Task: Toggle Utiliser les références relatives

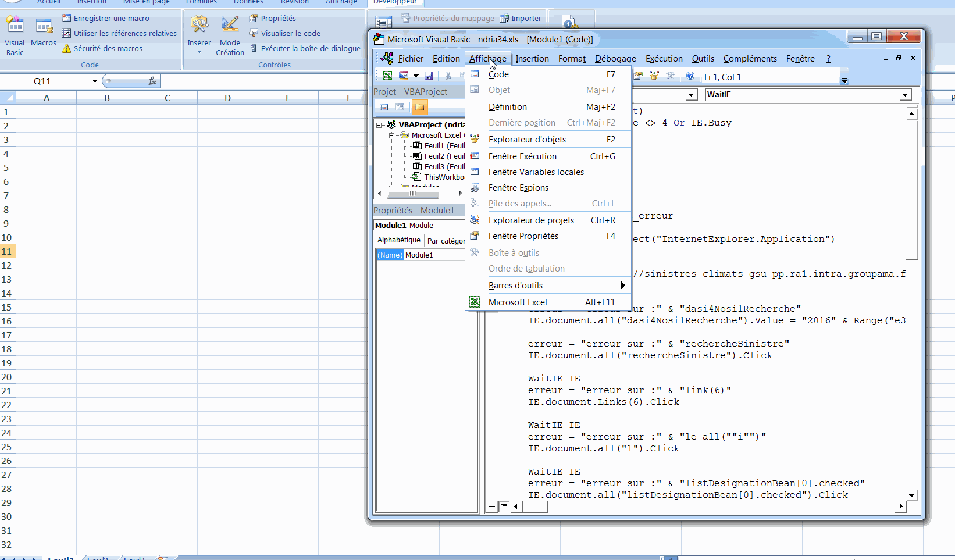Action: 119,34
